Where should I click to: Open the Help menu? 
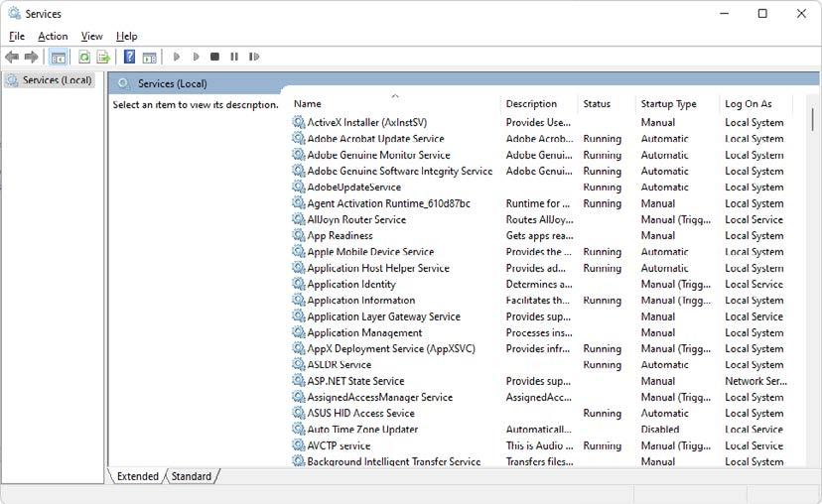127,36
